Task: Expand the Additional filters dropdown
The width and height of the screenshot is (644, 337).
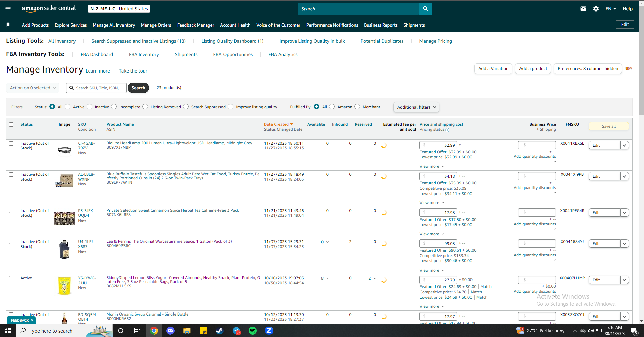Action: (416, 107)
